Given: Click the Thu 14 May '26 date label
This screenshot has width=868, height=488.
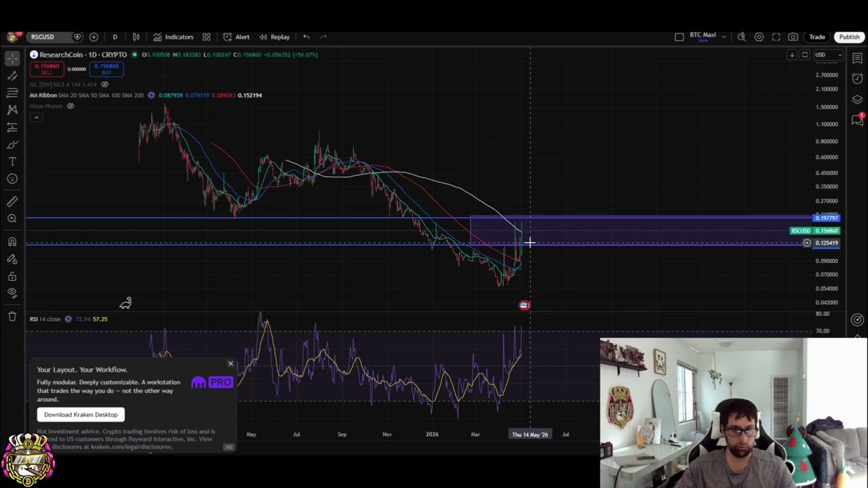Looking at the screenshot, I should (x=530, y=434).
